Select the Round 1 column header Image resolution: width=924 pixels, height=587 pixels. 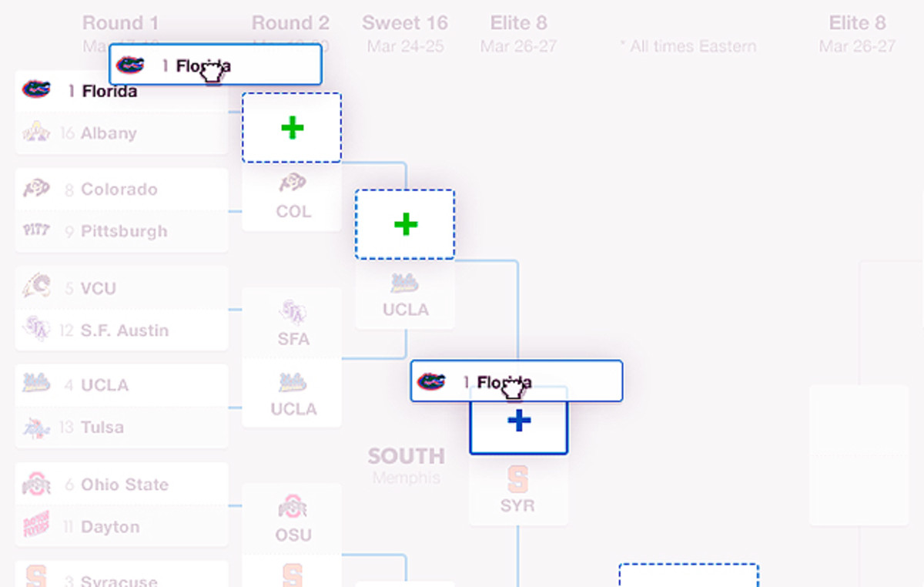pyautogui.click(x=120, y=22)
